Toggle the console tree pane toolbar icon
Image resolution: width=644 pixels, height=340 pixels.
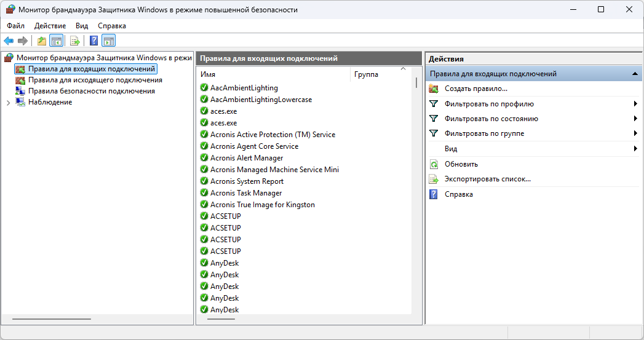coord(56,41)
